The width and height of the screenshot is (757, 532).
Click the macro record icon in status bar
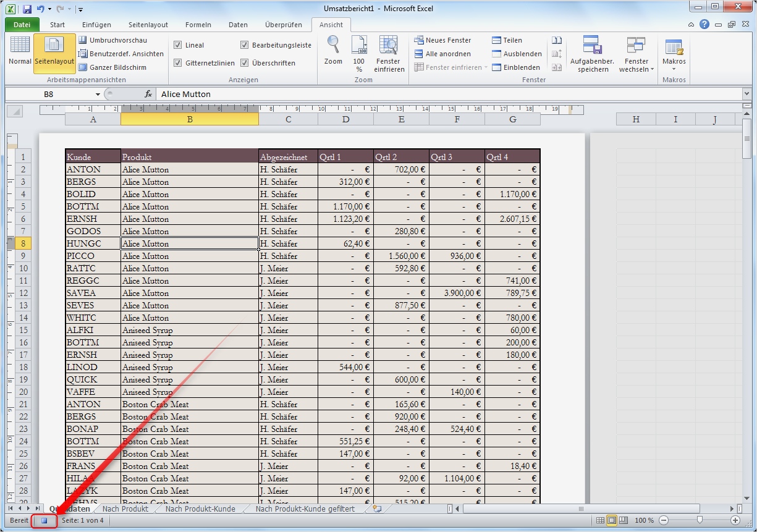coord(44,521)
